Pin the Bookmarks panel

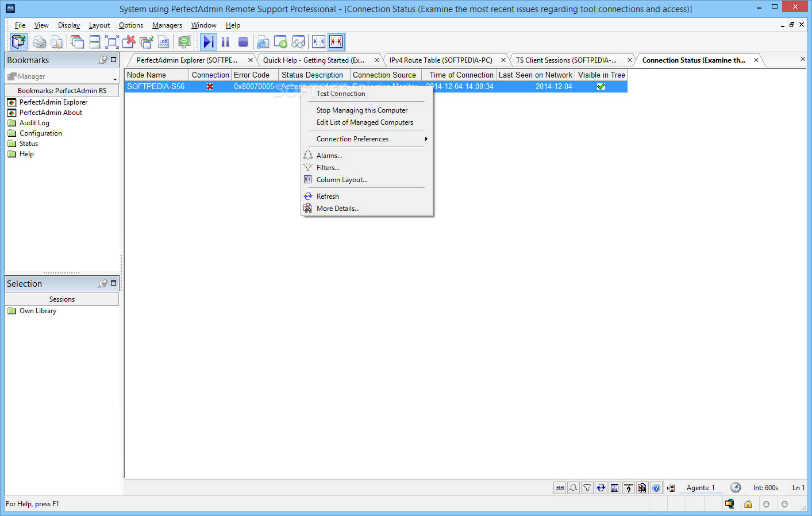[x=103, y=60]
